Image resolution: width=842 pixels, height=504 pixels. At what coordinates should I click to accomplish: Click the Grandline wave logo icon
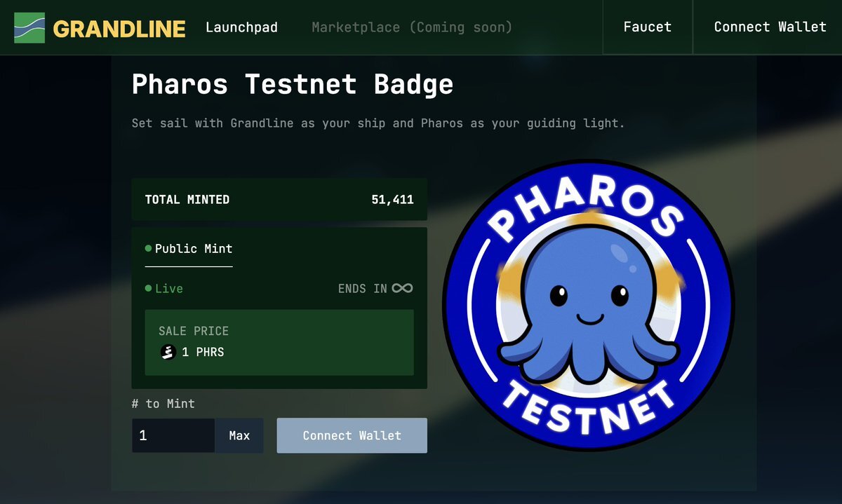click(29, 27)
